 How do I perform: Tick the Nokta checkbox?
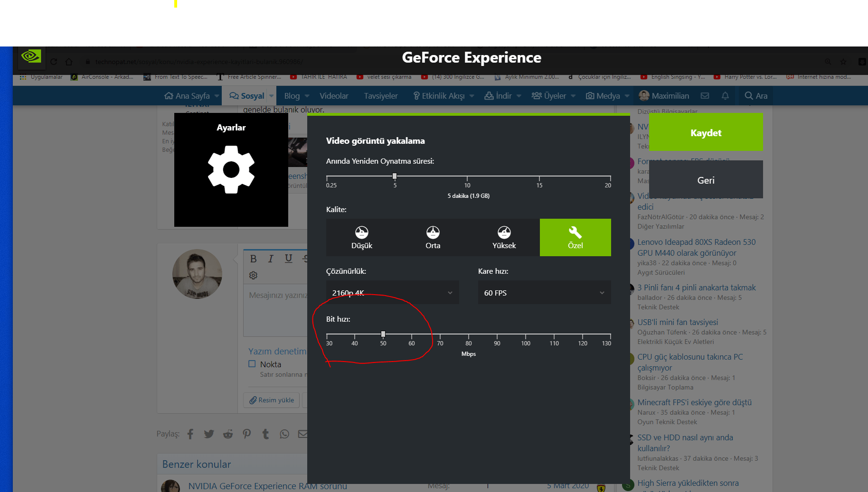pos(252,364)
